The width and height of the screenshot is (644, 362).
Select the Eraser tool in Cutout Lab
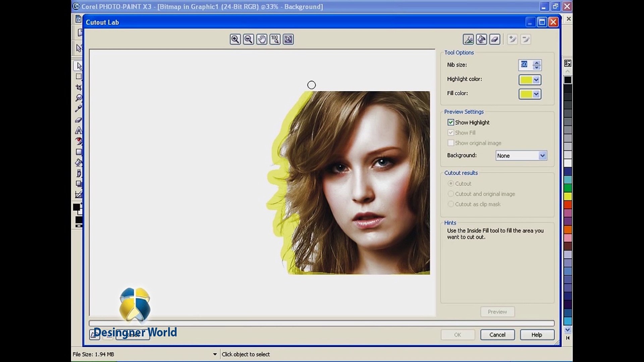(x=495, y=40)
